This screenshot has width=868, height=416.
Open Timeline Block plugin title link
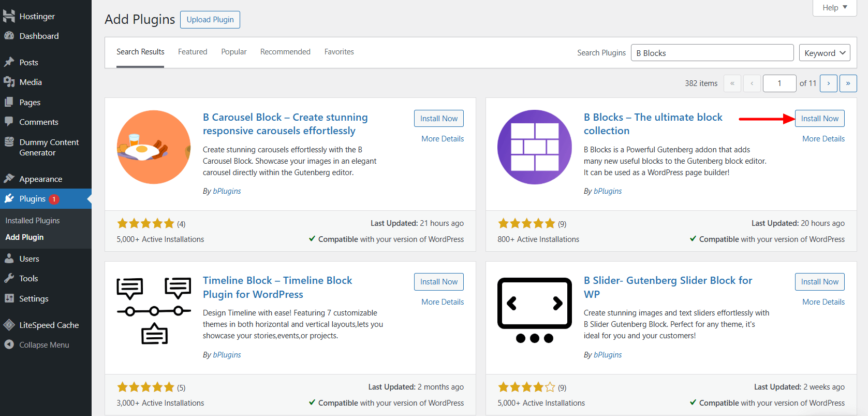277,287
